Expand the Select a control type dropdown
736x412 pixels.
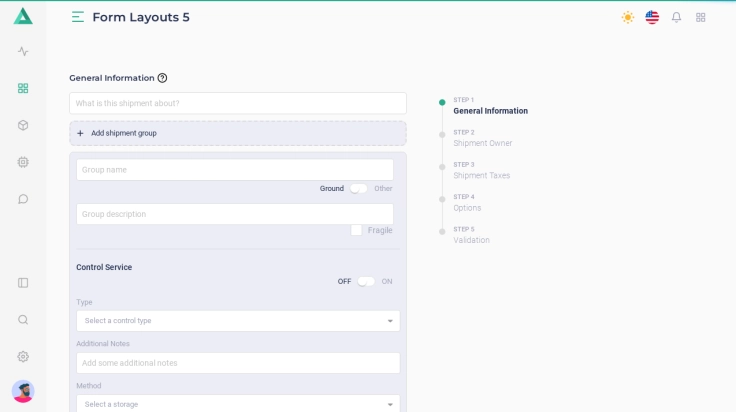238,321
